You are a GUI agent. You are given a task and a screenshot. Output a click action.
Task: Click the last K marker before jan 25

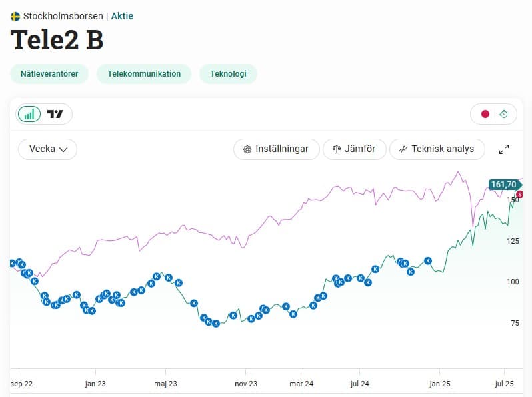pos(428,261)
